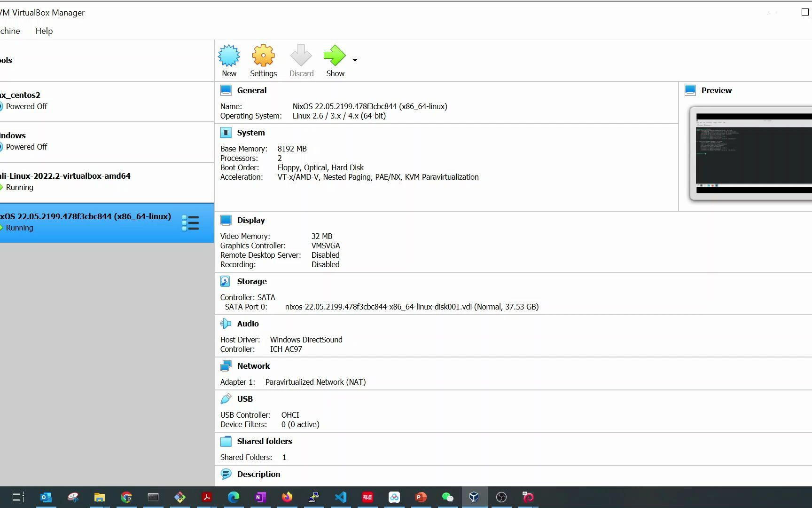This screenshot has width=812, height=508.
Task: Click the Audio section heading
Action: point(248,324)
